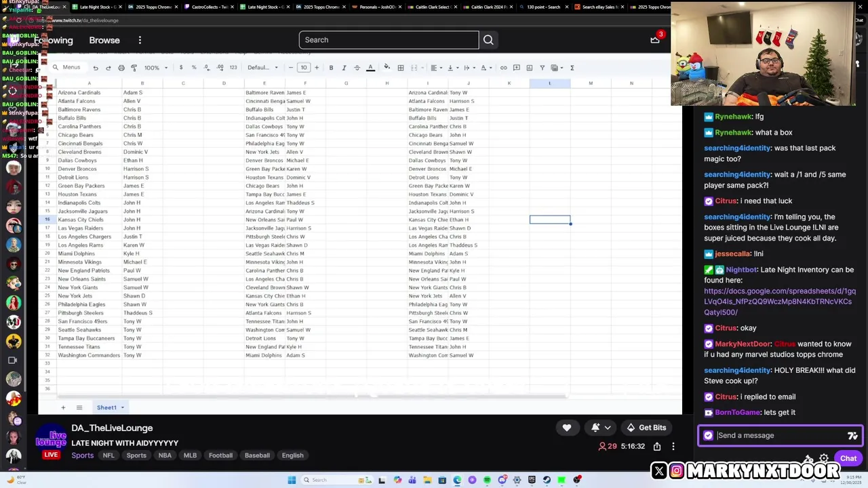Switch to the 130 point - Search tab
Screen dimensions: 868x488
pyautogui.click(x=544, y=7)
